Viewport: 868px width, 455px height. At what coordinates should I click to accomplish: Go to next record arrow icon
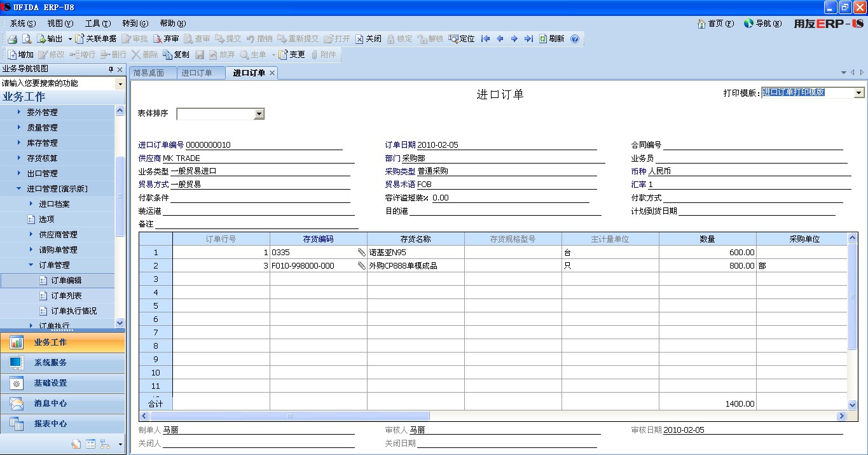coord(514,39)
